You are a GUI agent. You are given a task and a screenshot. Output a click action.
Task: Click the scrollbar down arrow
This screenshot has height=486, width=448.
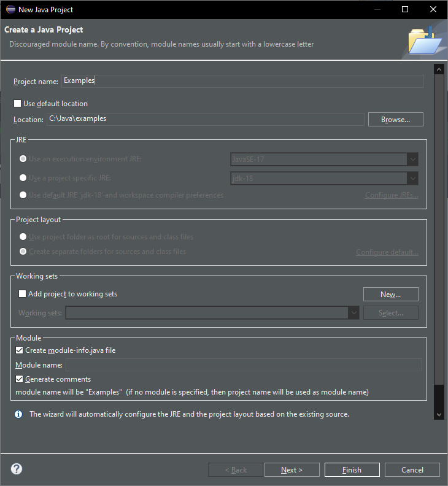(x=438, y=415)
